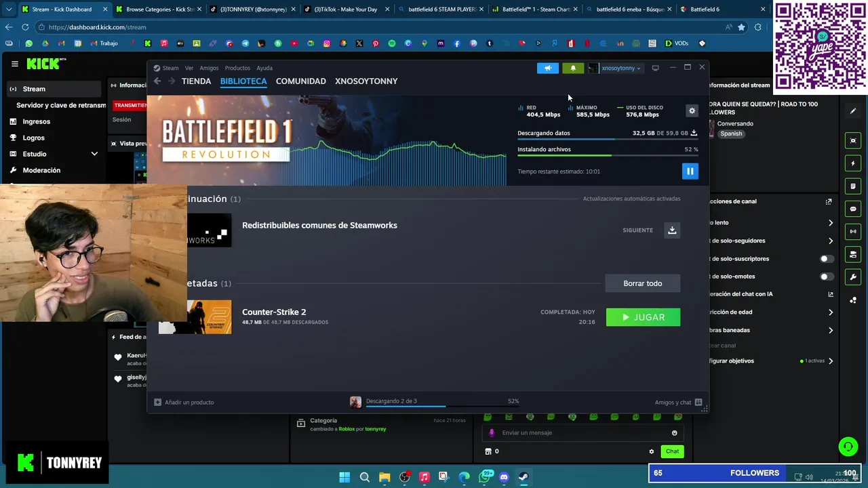Open Counter-Strike 2 game thumbnail

click(195, 317)
